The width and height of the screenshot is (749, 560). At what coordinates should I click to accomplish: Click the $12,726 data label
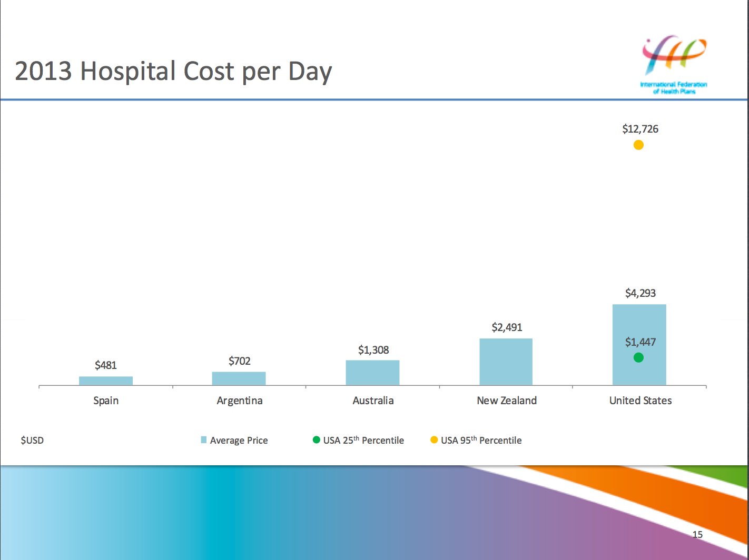click(x=640, y=129)
